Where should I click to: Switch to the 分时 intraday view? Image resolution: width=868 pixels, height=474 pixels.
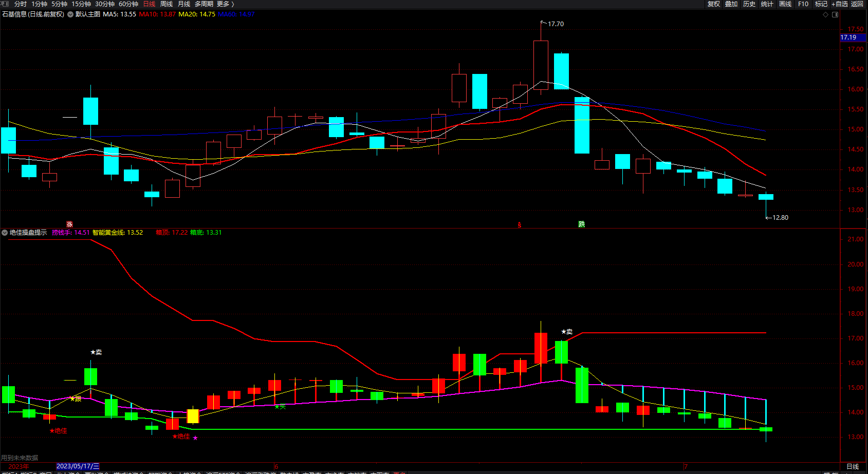pyautogui.click(x=21, y=4)
